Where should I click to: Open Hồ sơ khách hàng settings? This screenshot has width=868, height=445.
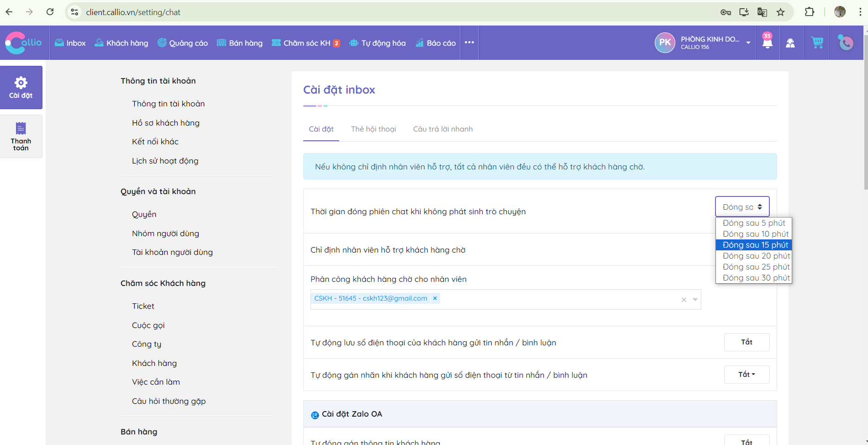(166, 123)
